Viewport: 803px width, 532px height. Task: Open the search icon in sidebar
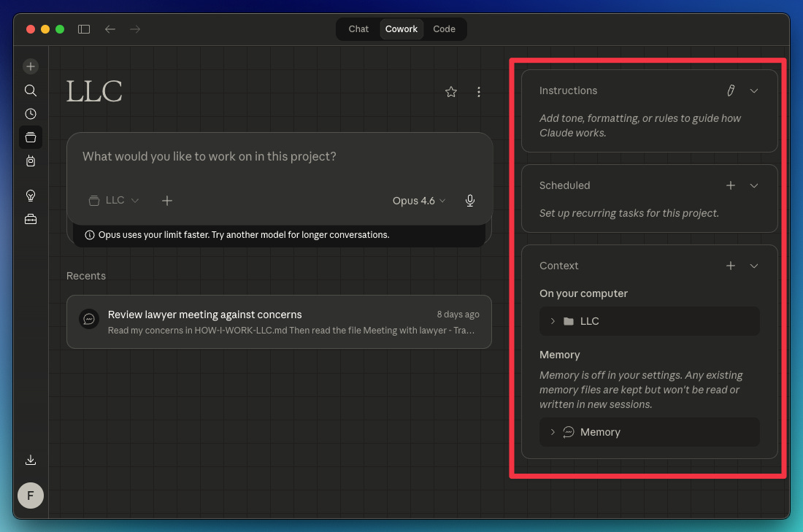point(31,90)
